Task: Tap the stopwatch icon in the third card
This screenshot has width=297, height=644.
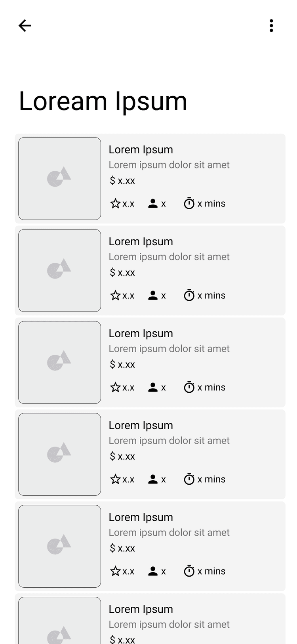Action: [189, 388]
